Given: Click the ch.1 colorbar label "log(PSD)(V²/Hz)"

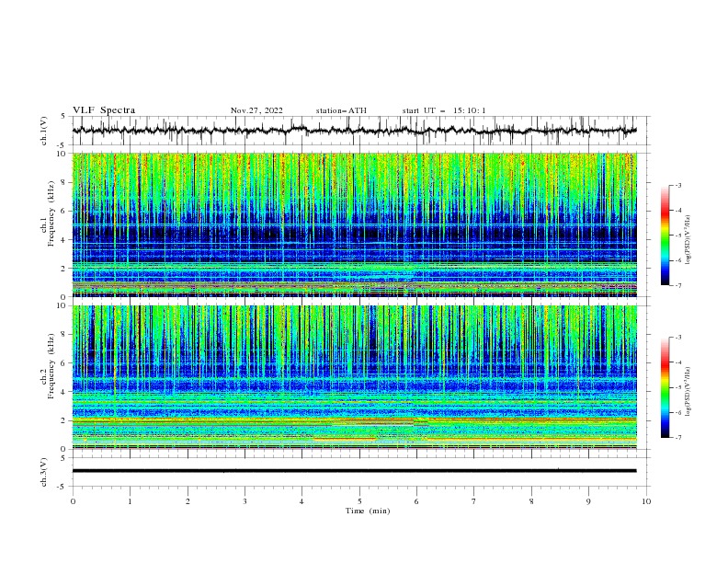Looking at the screenshot, I should 688,240.
